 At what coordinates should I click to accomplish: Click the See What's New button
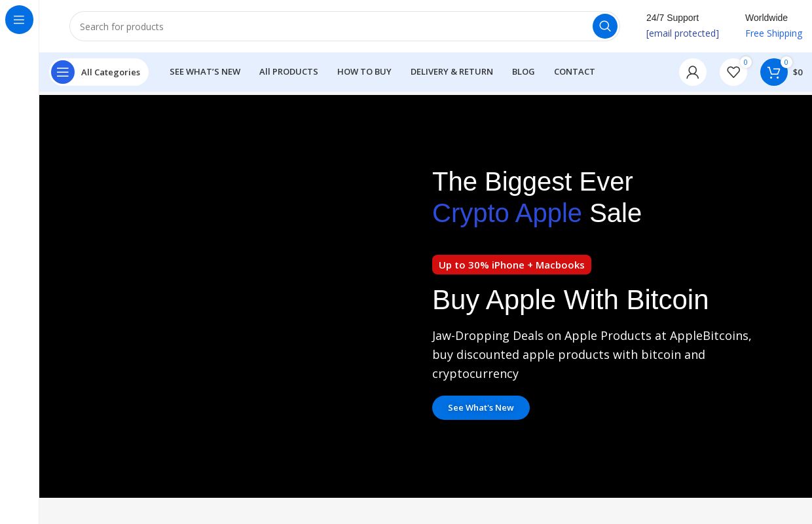pos(481,407)
